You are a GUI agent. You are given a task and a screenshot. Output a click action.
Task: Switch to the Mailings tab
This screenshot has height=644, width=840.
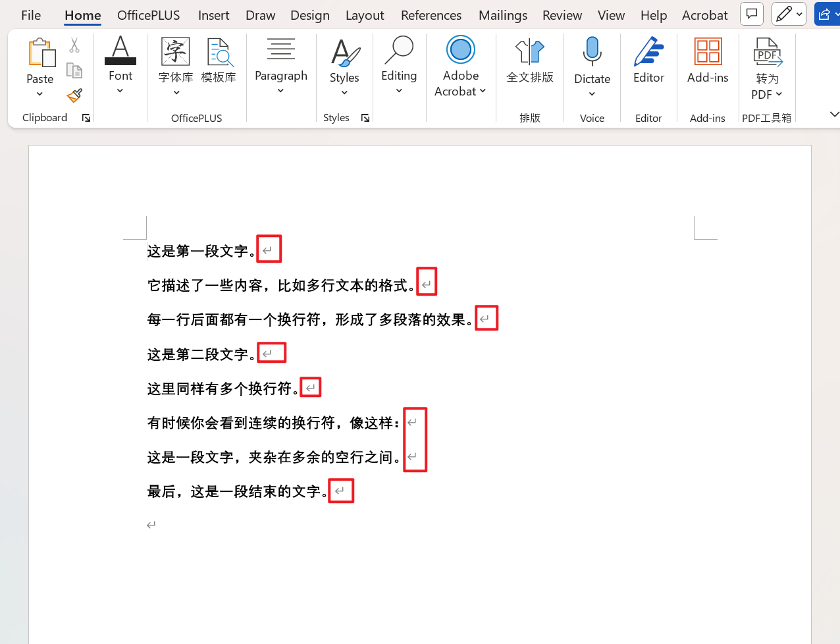[x=503, y=14]
